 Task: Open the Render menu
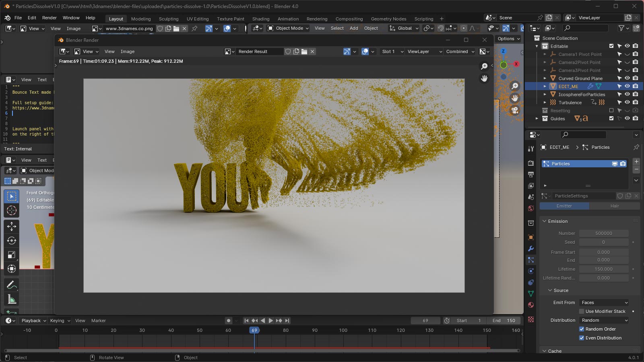[x=49, y=17]
